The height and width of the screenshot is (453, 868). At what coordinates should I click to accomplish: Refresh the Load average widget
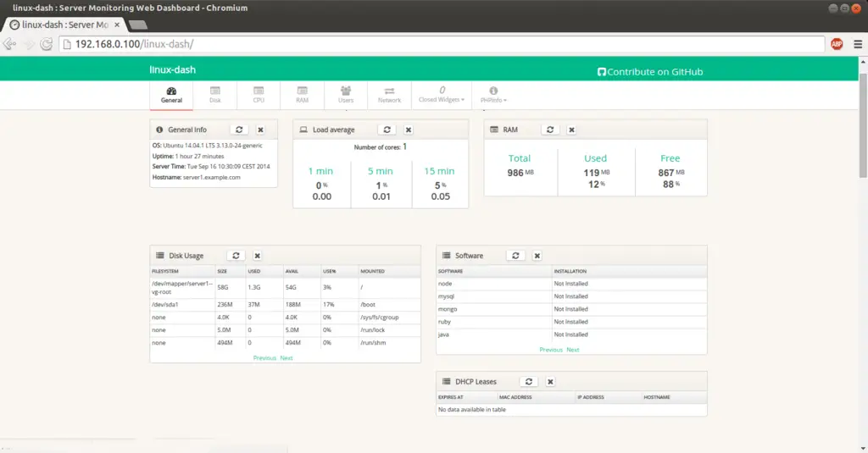[387, 130]
